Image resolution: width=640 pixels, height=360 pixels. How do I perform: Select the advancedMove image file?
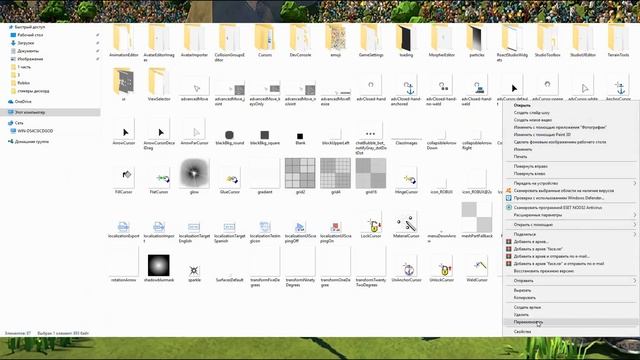click(x=194, y=88)
